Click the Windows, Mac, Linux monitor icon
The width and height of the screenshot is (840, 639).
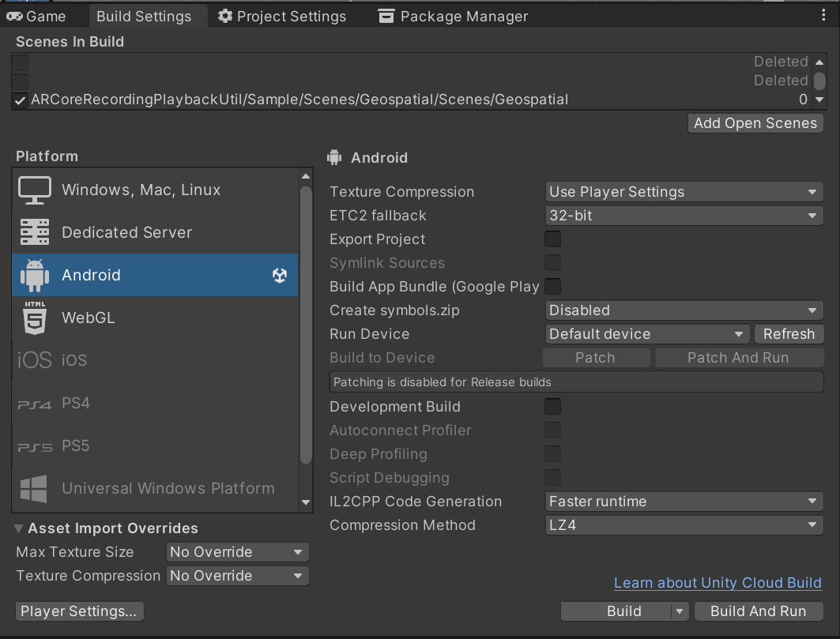coord(34,190)
